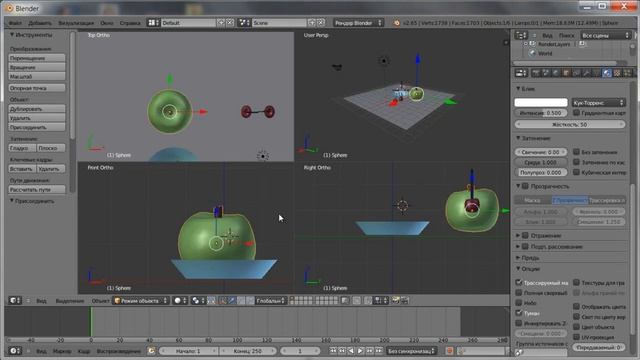Open the Файл menu
Viewport: 640px width, 360px height.
(15, 23)
